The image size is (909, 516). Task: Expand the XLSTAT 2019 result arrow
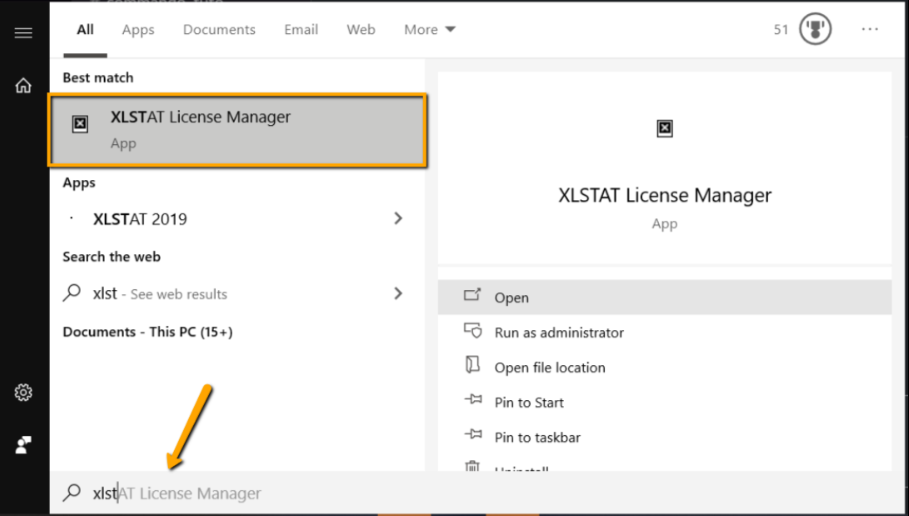tap(398, 219)
